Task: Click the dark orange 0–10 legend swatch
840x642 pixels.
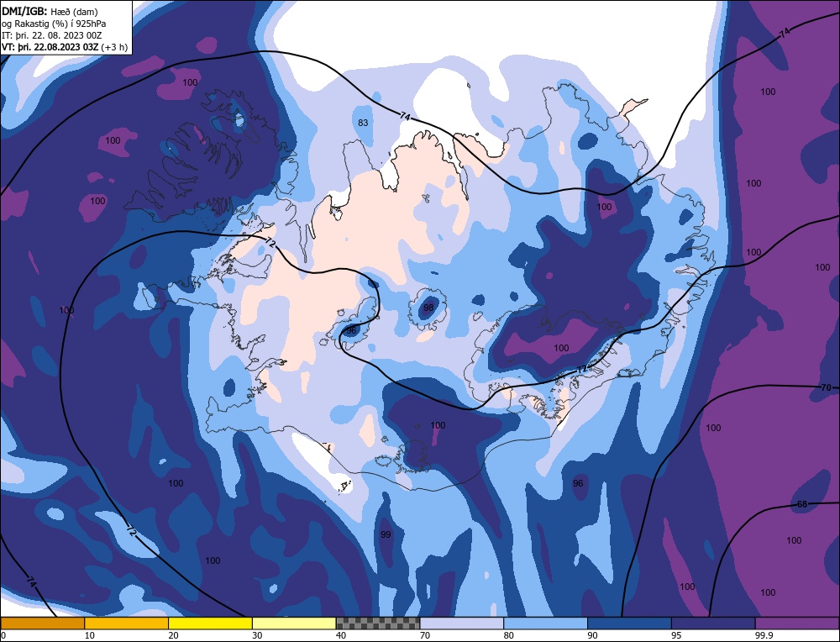Action: 42,623
